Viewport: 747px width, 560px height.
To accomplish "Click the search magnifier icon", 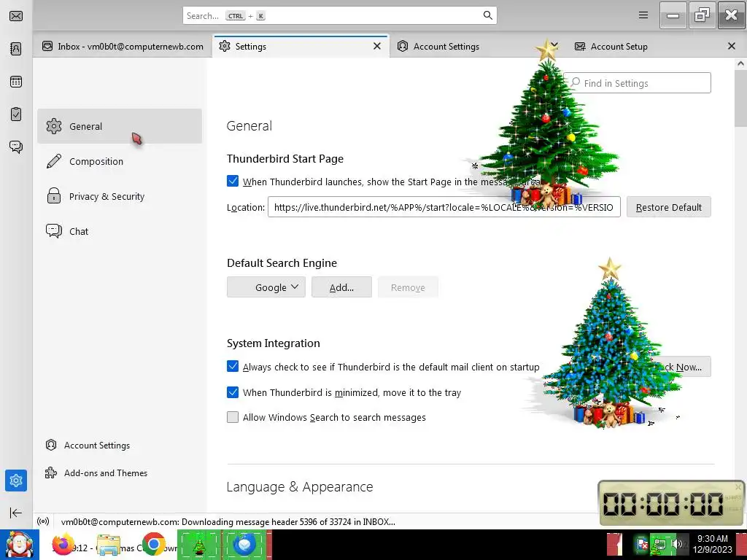I will pos(487,15).
